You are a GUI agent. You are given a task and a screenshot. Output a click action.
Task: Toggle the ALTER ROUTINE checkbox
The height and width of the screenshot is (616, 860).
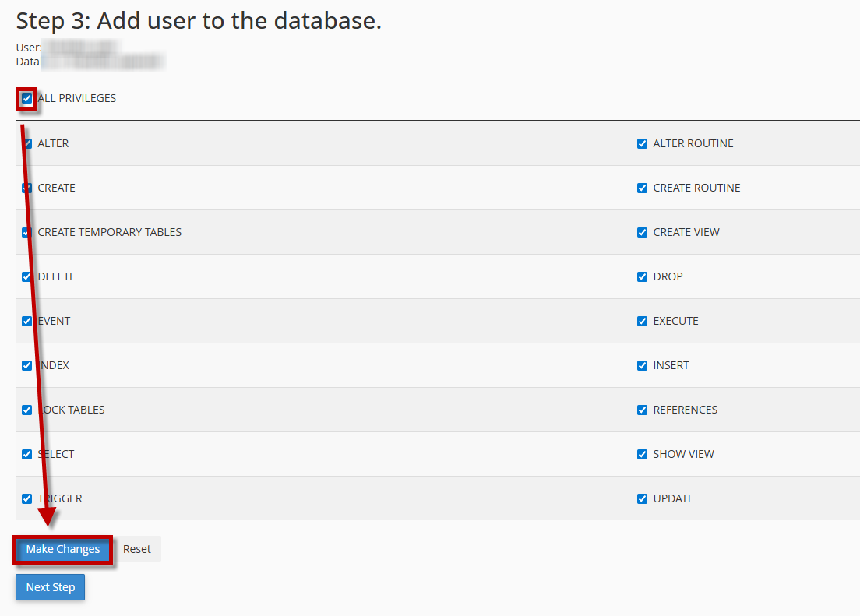pyautogui.click(x=642, y=143)
